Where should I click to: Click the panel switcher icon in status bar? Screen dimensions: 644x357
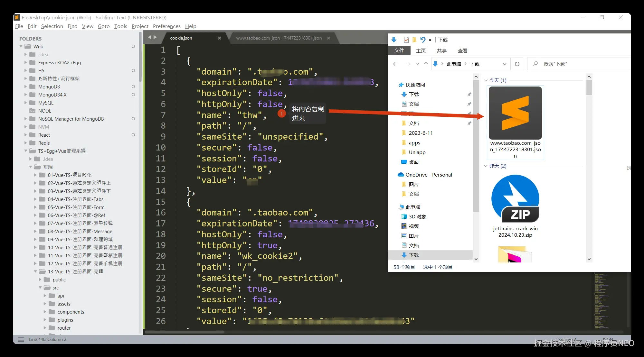pyautogui.click(x=21, y=339)
